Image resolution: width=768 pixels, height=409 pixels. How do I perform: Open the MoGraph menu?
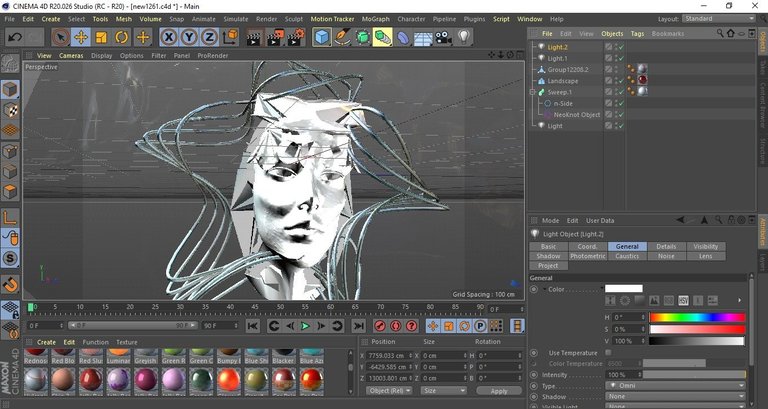376,19
